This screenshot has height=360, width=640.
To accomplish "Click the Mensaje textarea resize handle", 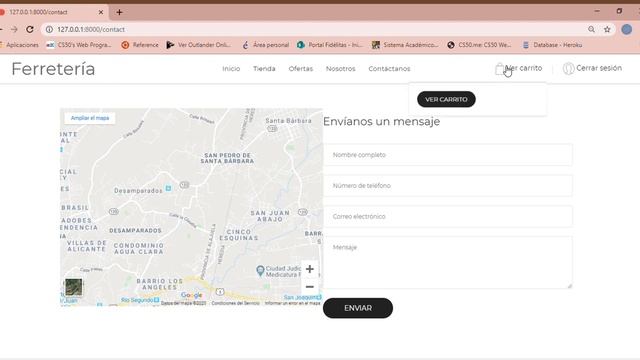I will pyautogui.click(x=569, y=286).
